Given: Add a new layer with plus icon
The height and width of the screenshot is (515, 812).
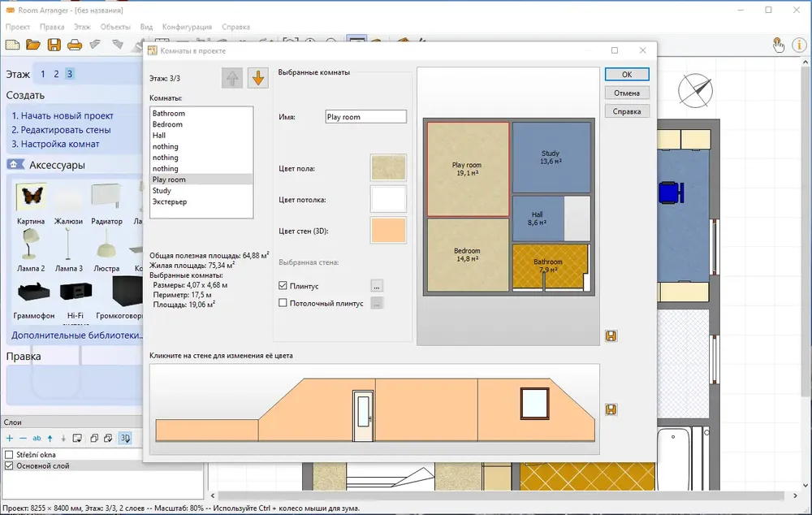Looking at the screenshot, I should pos(9,439).
